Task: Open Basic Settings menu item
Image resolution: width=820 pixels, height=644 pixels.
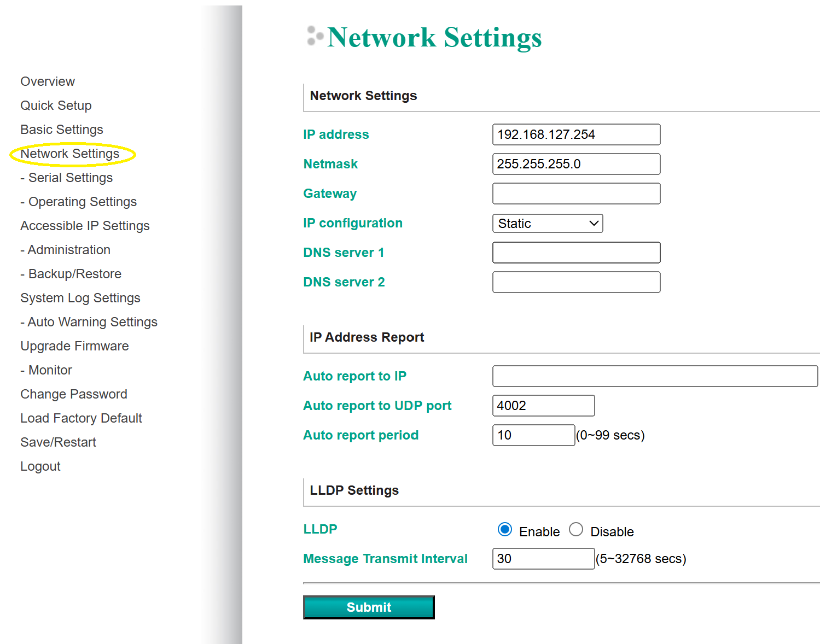Action: [x=62, y=130]
